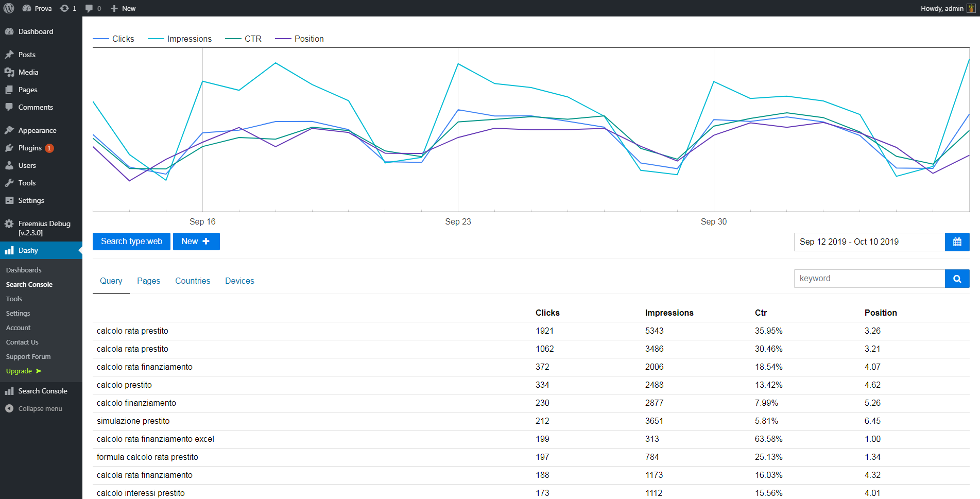Switch to the Pages tab

click(148, 281)
